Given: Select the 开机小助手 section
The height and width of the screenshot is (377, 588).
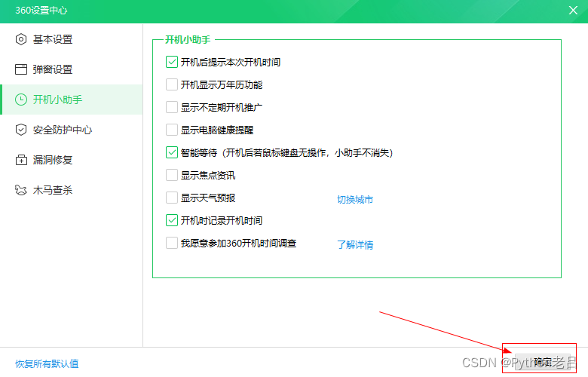Looking at the screenshot, I should 72,100.
